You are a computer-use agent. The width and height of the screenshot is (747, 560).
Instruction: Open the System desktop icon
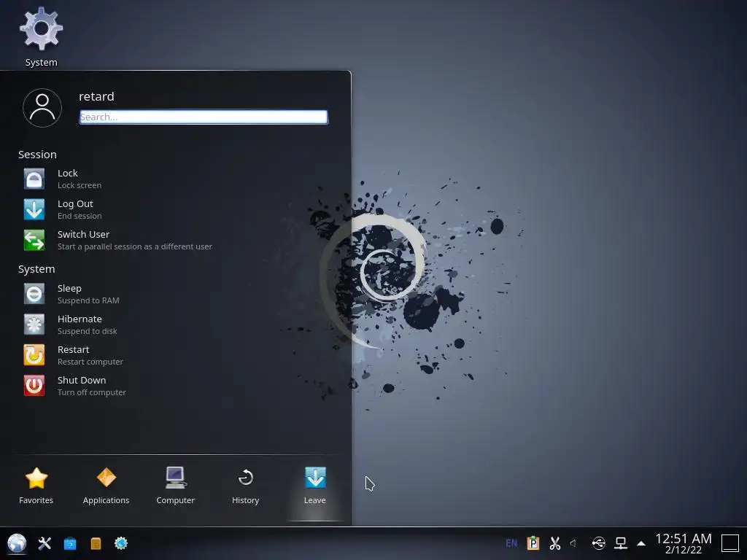[x=41, y=37]
